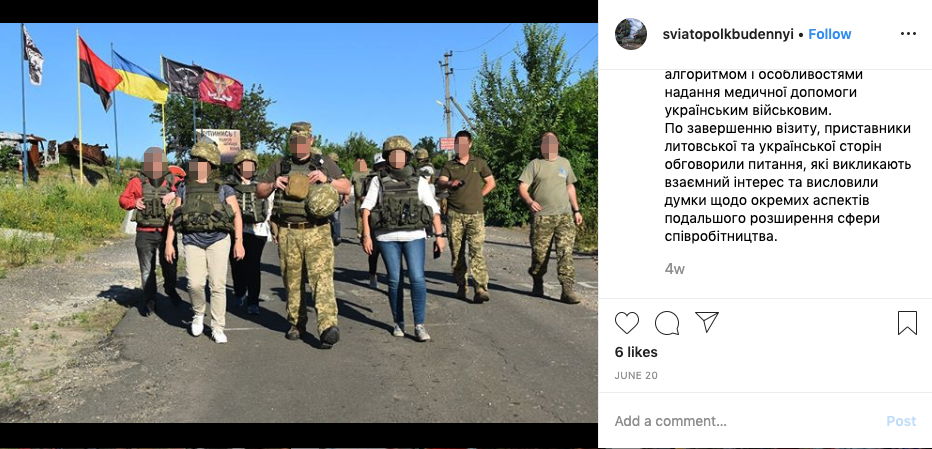932x449 pixels.
Task: View who liked via 6 likes
Action: [x=636, y=352]
